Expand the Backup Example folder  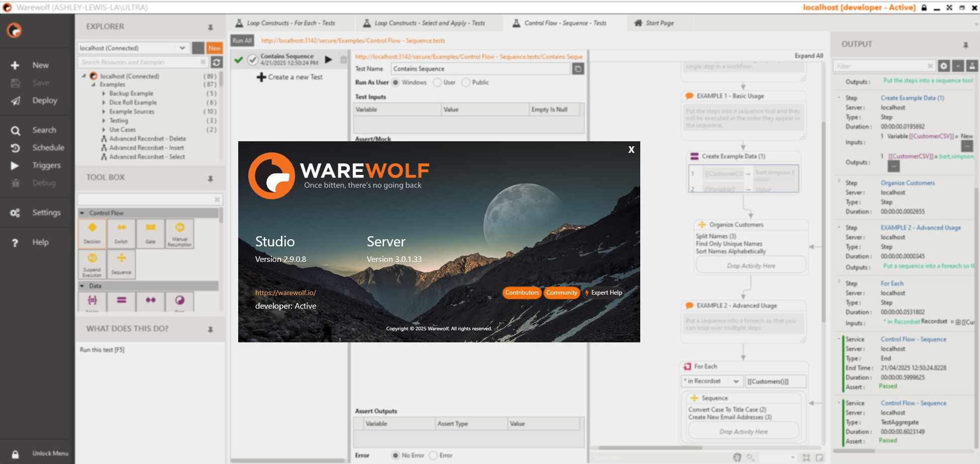(x=104, y=94)
